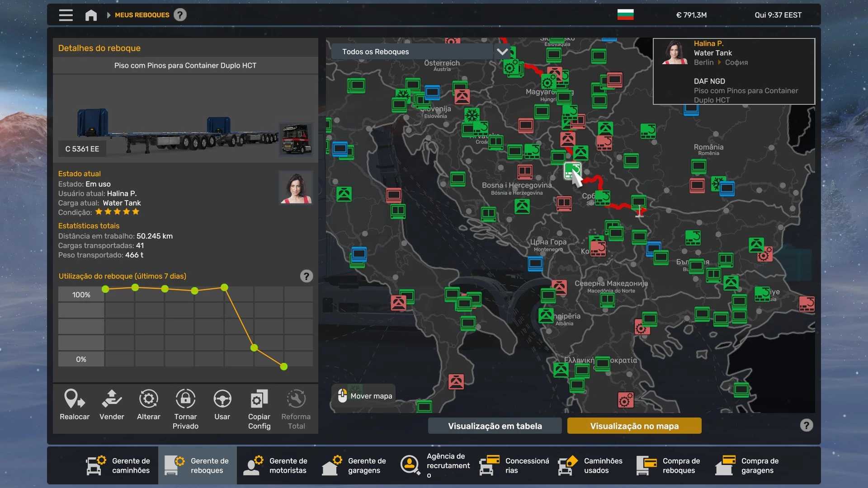Screen dimensions: 868x488
Task: Open Compra de reboques shop
Action: [x=669, y=465]
